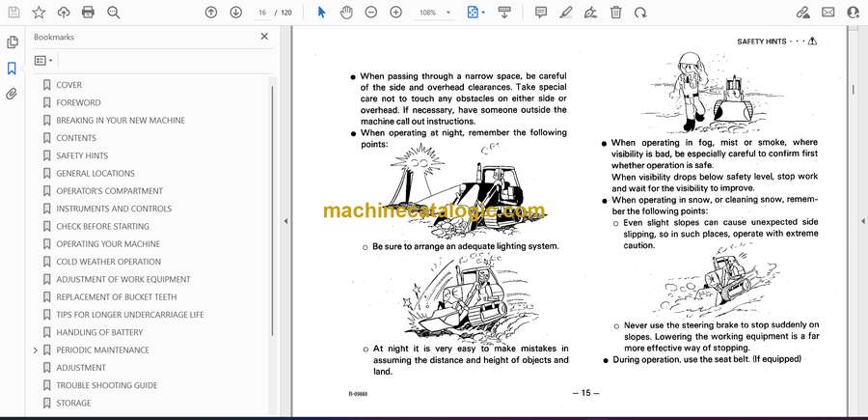Select COLD WEATHER OPERATION bookmark
This screenshot has height=420, width=868.
click(108, 262)
